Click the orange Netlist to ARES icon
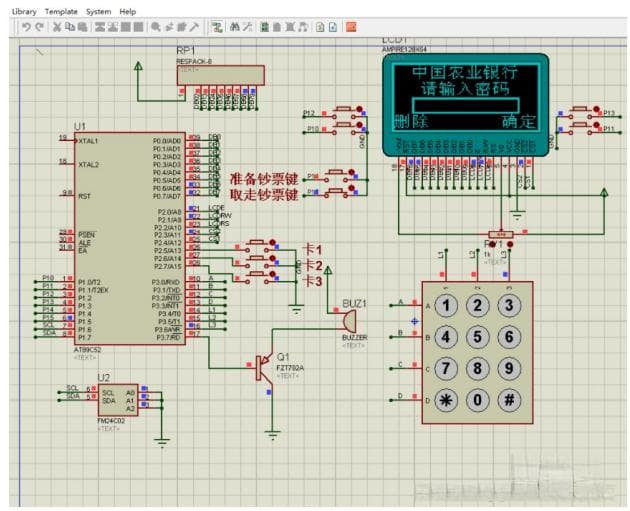The height and width of the screenshot is (511, 630). [x=351, y=27]
